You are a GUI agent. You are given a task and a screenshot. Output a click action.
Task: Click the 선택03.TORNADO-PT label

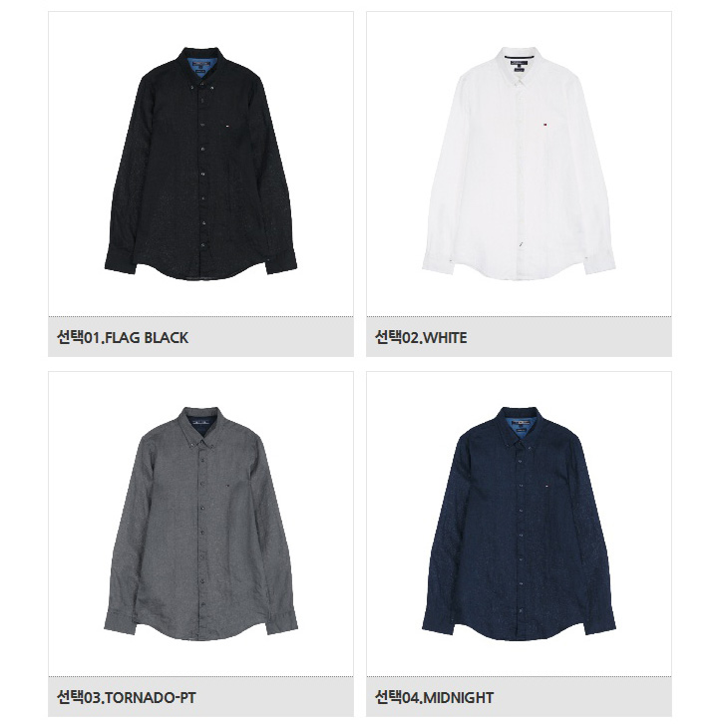127,697
